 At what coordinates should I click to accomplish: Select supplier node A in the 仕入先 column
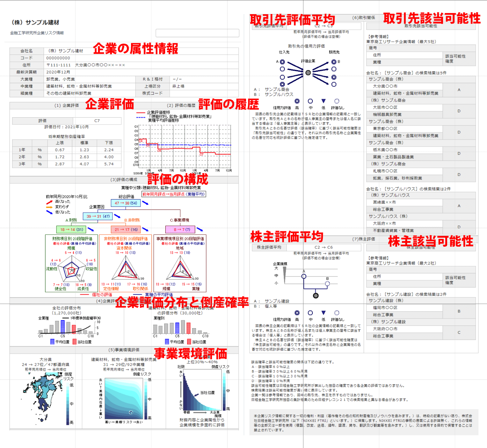point(282,62)
